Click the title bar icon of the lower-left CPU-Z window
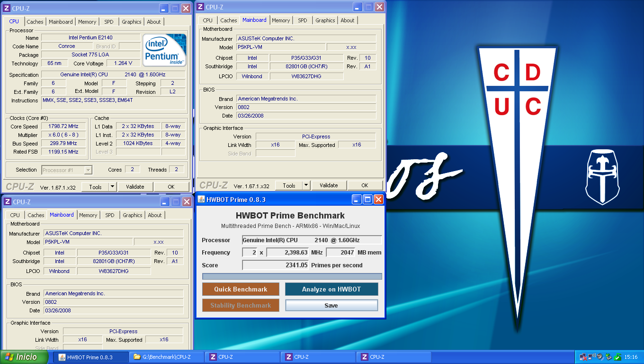 click(8, 201)
